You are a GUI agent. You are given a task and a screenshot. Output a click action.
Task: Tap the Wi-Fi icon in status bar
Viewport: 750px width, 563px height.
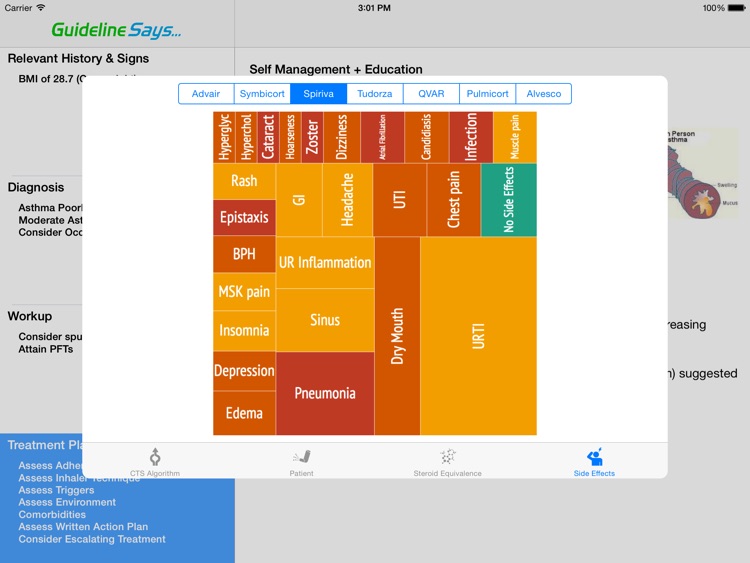(x=41, y=8)
